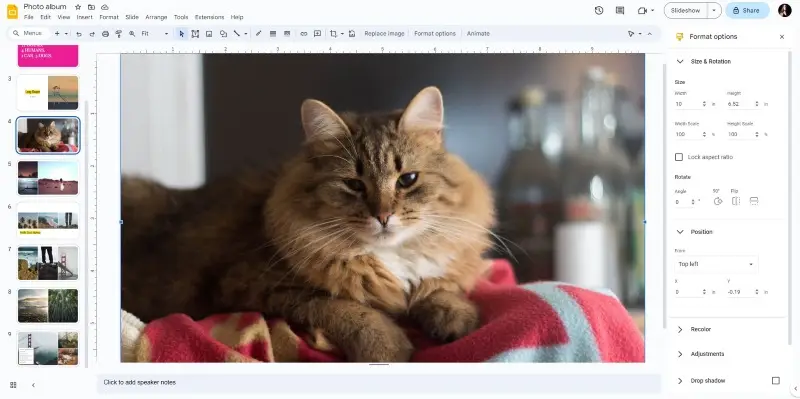Click the Undo icon in toolbar
This screenshot has width=800, height=399.
(79, 34)
